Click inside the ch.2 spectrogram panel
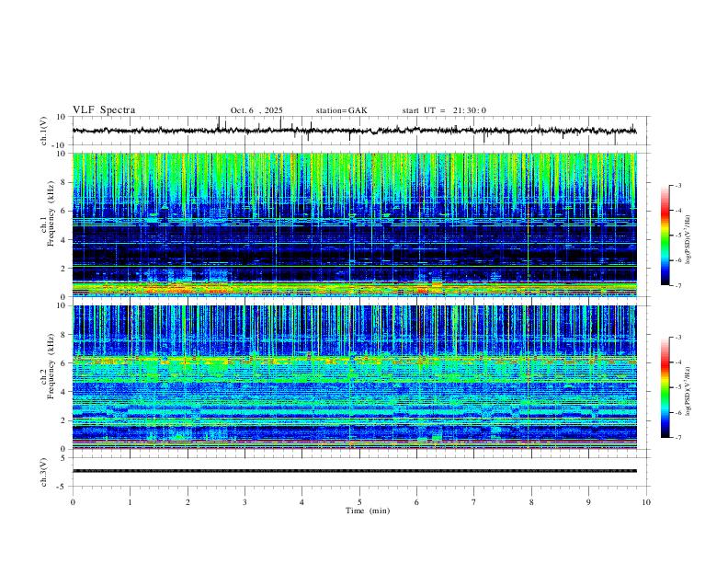The width and height of the screenshot is (728, 563). [x=354, y=377]
